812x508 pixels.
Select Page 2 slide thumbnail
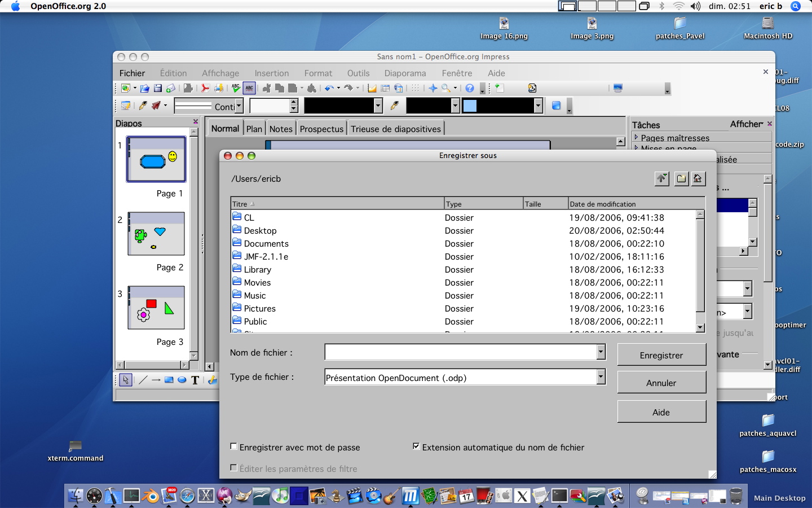(x=156, y=234)
